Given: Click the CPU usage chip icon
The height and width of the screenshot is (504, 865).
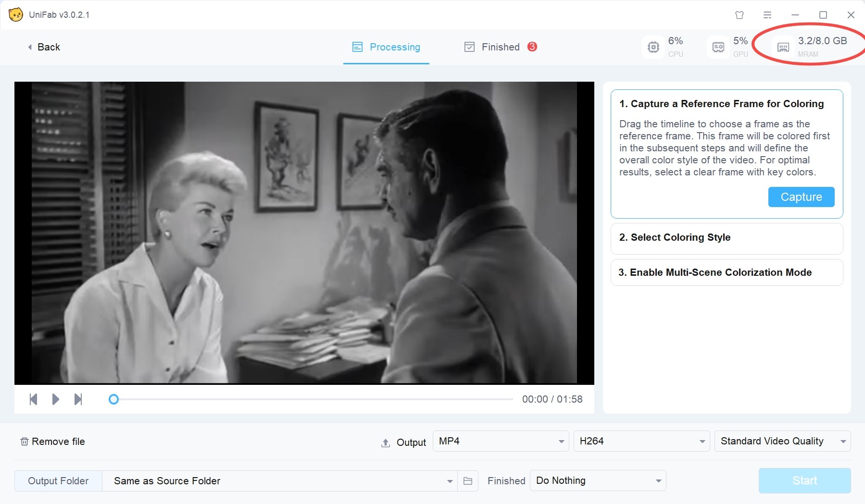Looking at the screenshot, I should 653,47.
